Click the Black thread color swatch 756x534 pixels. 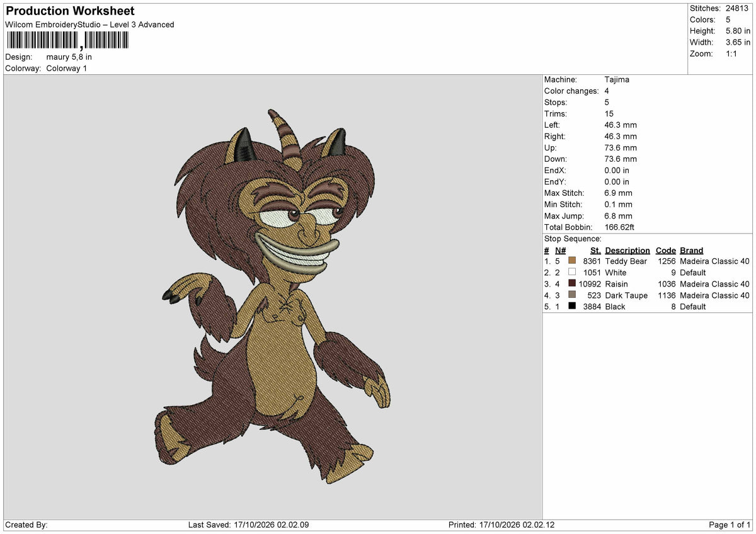572,306
